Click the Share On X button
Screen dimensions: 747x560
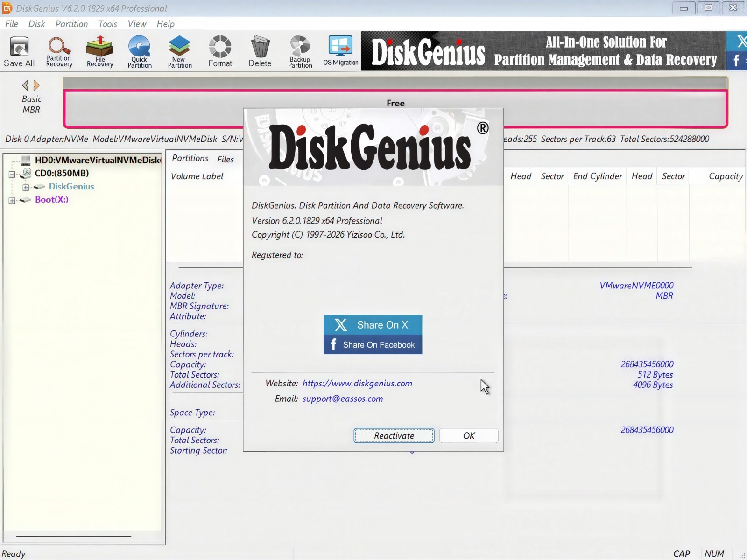tap(373, 325)
